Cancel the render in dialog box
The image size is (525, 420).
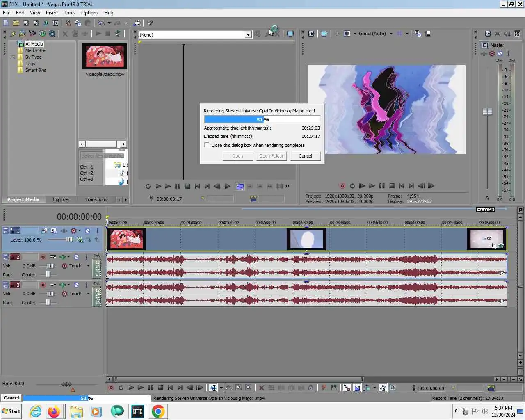(x=305, y=156)
